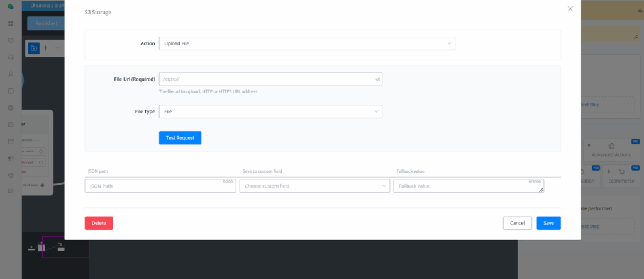Click the blue folder icon in canvas toolbar

tap(33, 48)
